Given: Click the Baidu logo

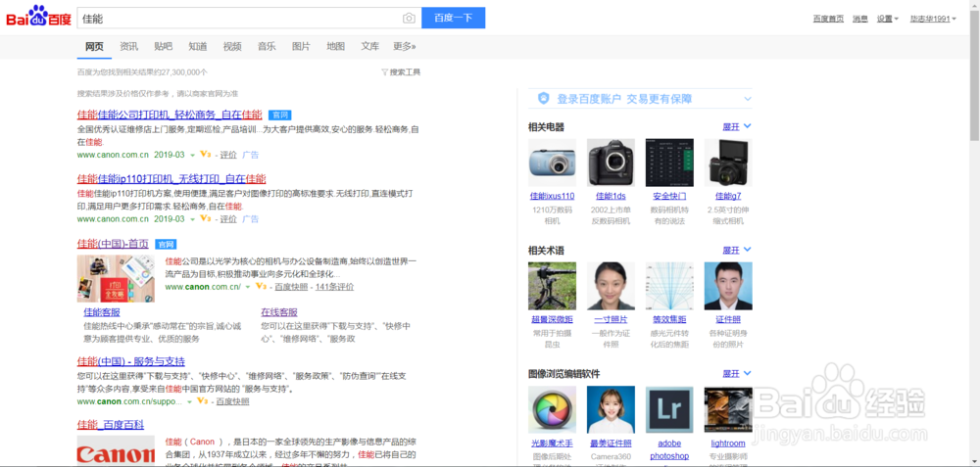Looking at the screenshot, I should pos(39,17).
